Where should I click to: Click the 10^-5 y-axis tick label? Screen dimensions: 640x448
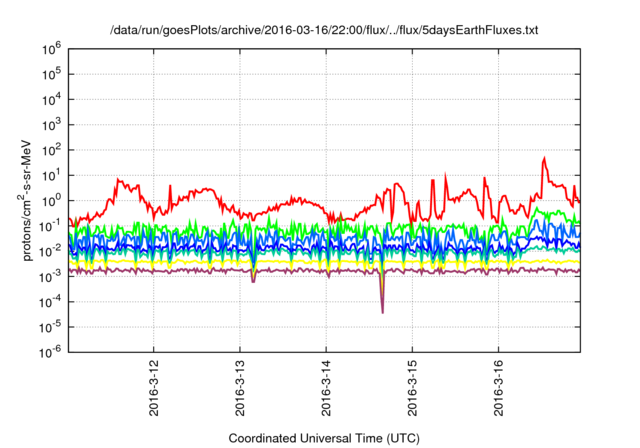click(50, 328)
